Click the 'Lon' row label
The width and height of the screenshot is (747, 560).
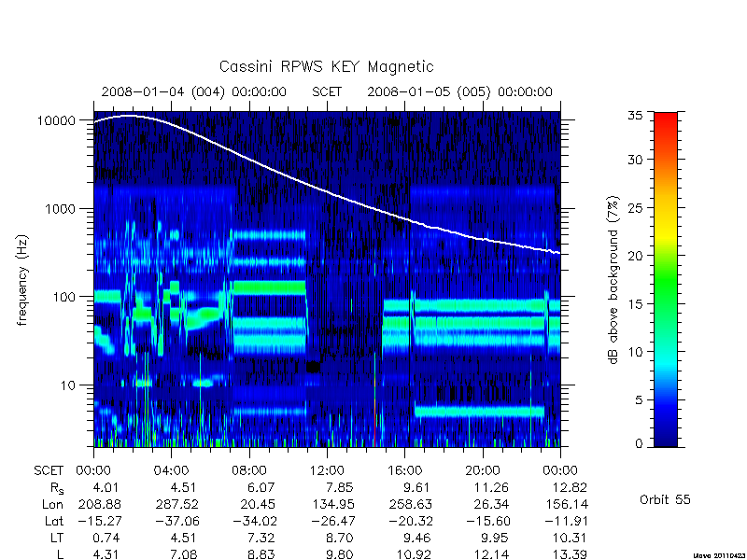click(53, 504)
